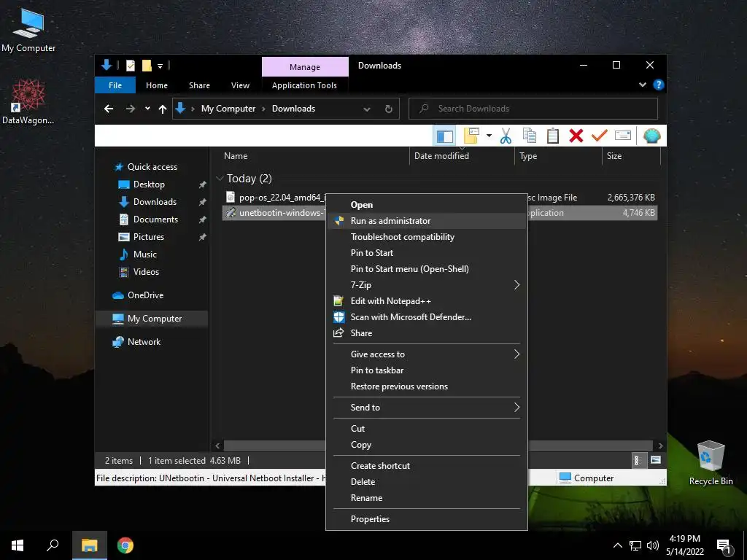Collapse the Today (2) group

pyautogui.click(x=220, y=179)
